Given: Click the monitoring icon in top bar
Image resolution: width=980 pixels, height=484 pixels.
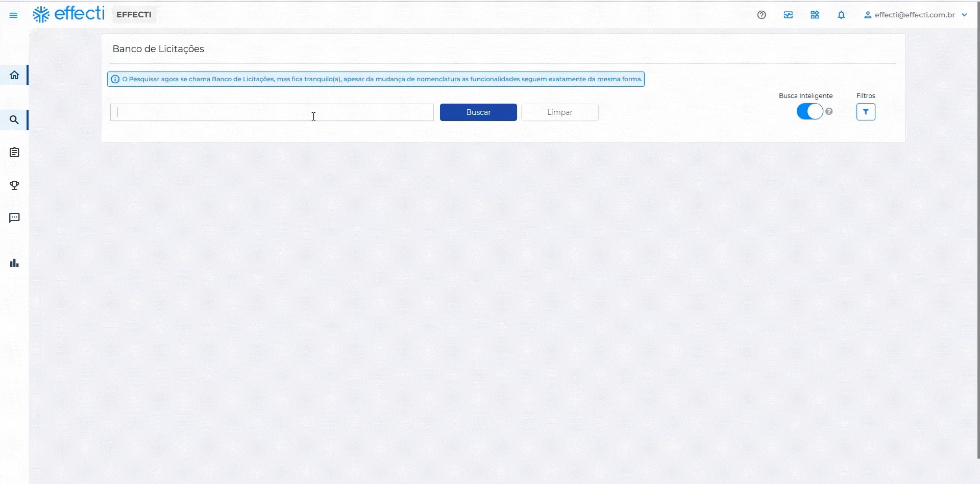Looking at the screenshot, I should pos(788,15).
